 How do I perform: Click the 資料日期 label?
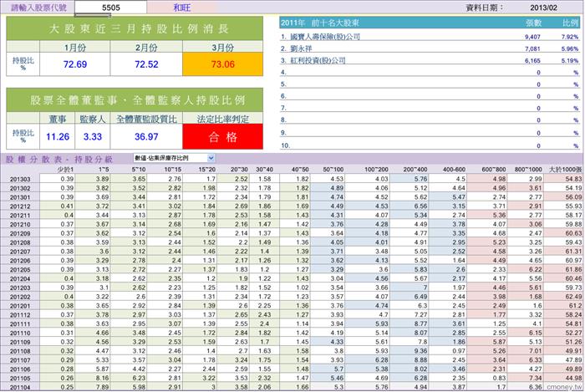tap(485, 8)
